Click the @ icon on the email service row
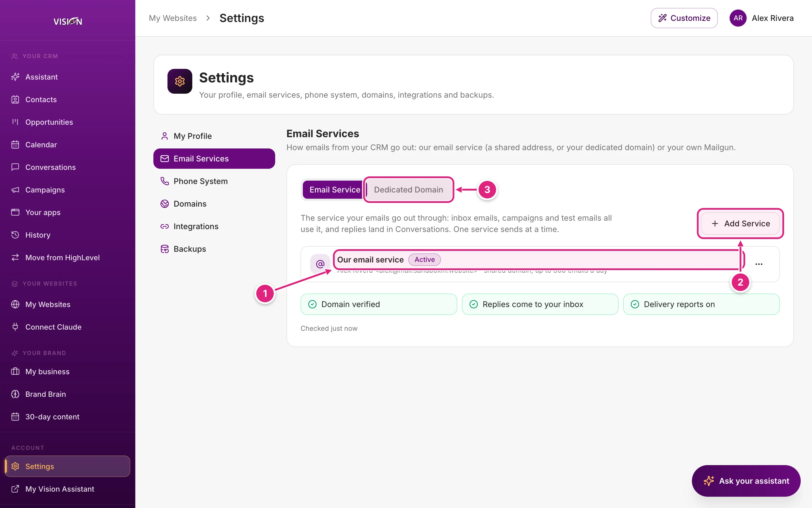 pyautogui.click(x=320, y=264)
